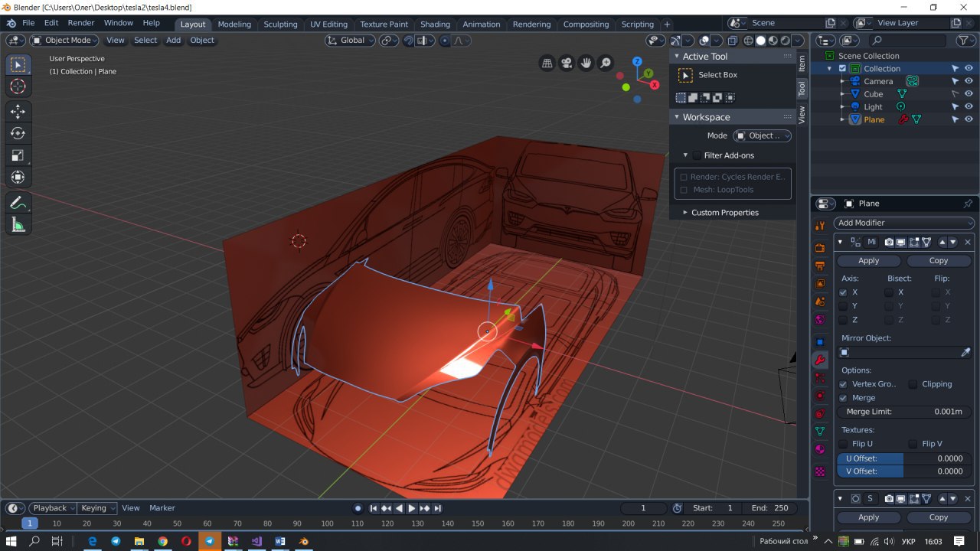Pick mirror object with eyedropper
980x551 pixels.
pos(965,352)
